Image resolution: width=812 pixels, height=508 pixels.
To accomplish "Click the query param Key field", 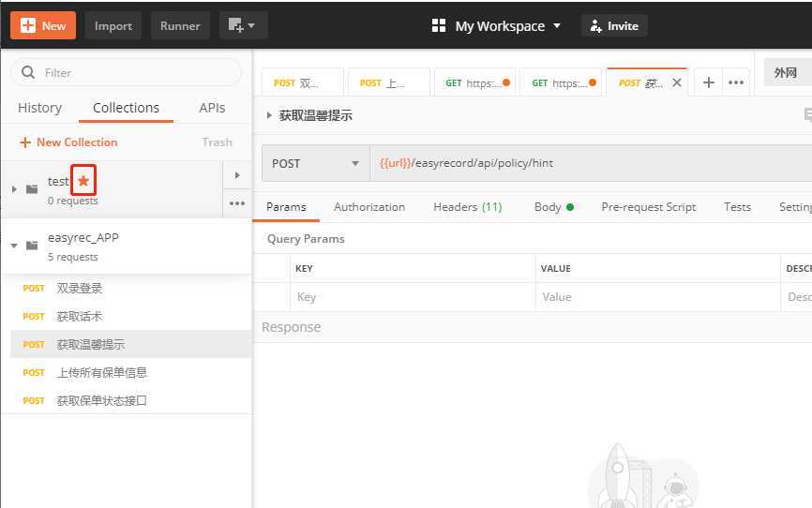I will (413, 297).
